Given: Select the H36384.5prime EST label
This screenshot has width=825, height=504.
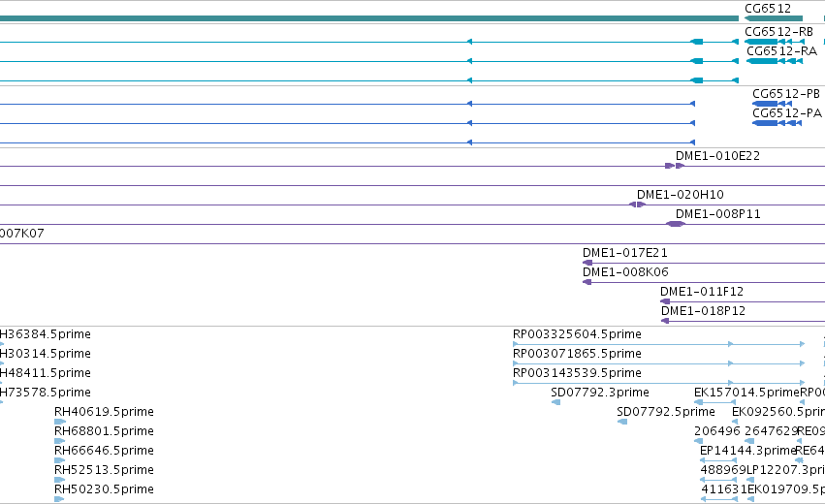Looking at the screenshot, I should (46, 334).
